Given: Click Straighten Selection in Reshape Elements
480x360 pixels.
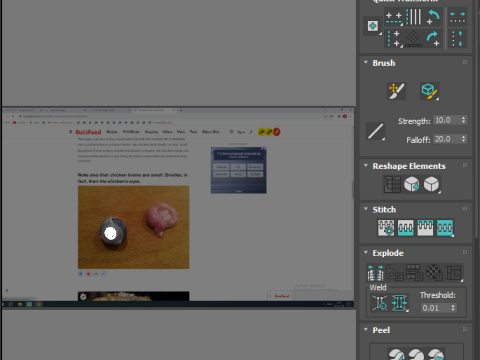Looking at the screenshot, I should click(392, 184).
